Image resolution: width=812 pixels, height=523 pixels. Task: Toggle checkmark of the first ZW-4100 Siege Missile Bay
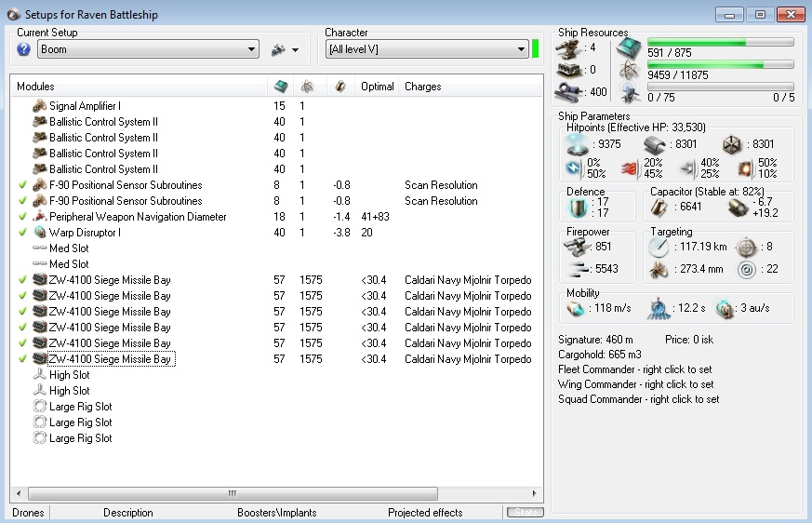pos(22,280)
